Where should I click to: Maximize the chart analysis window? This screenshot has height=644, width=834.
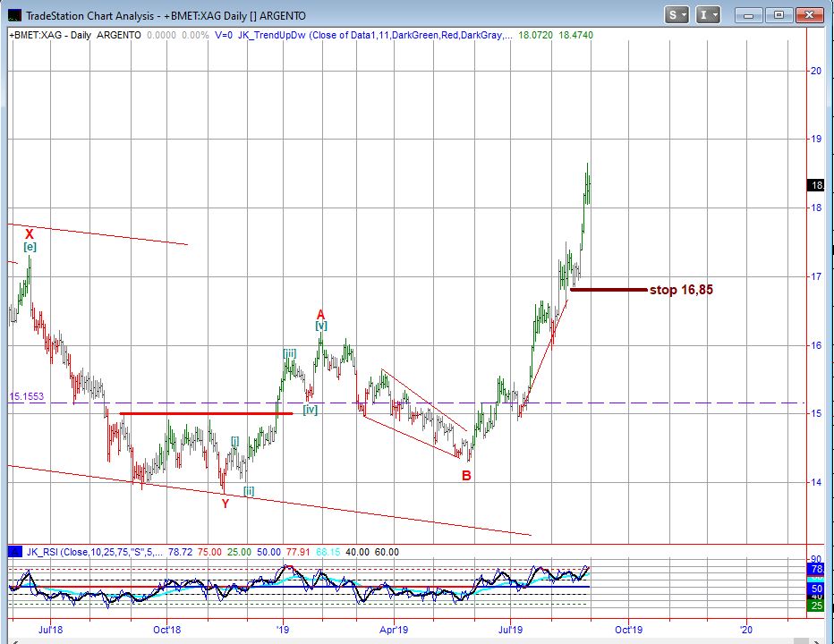(x=779, y=14)
